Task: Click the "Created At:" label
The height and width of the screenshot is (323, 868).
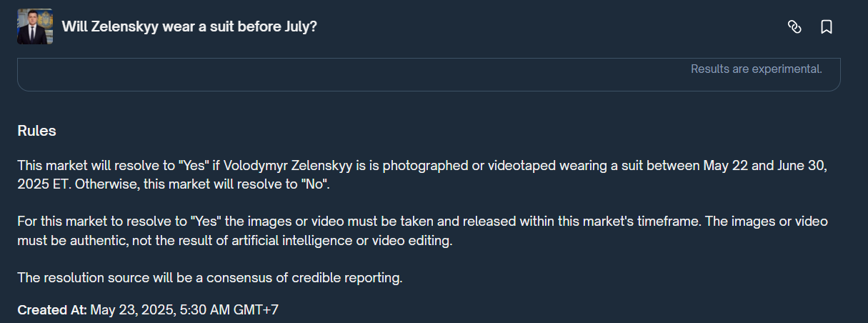Action: 52,310
